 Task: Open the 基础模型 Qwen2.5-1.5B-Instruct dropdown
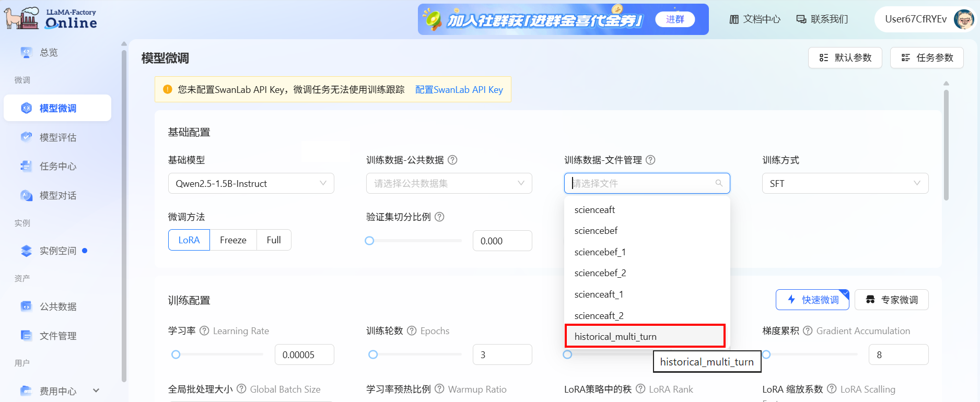251,183
